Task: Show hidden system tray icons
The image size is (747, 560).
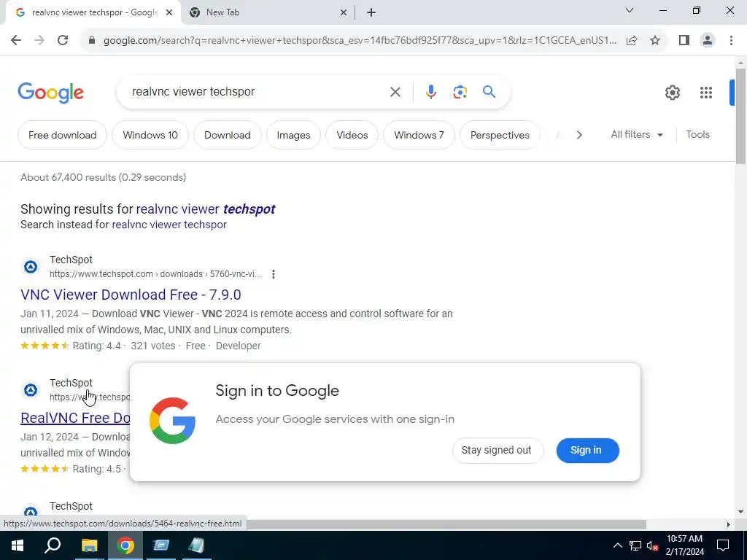Action: point(617,545)
